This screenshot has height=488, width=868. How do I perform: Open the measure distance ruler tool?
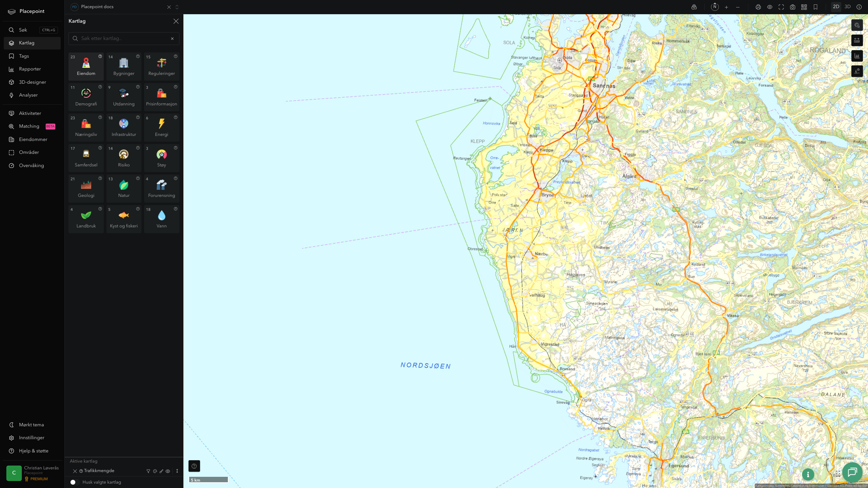point(857,40)
